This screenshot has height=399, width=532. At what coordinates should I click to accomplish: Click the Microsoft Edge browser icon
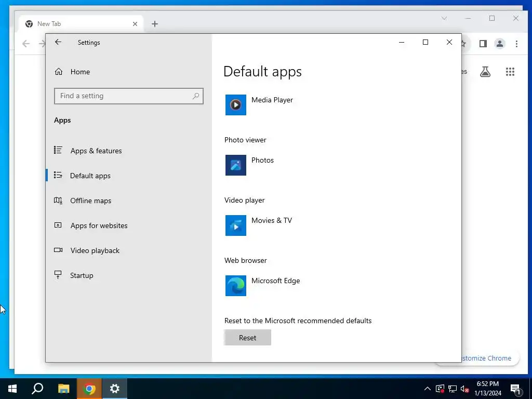(x=236, y=286)
